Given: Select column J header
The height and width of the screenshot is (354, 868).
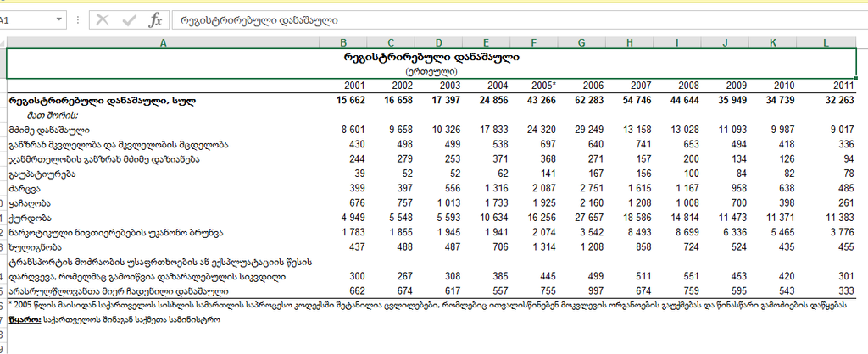Looking at the screenshot, I should pyautogui.click(x=726, y=42).
